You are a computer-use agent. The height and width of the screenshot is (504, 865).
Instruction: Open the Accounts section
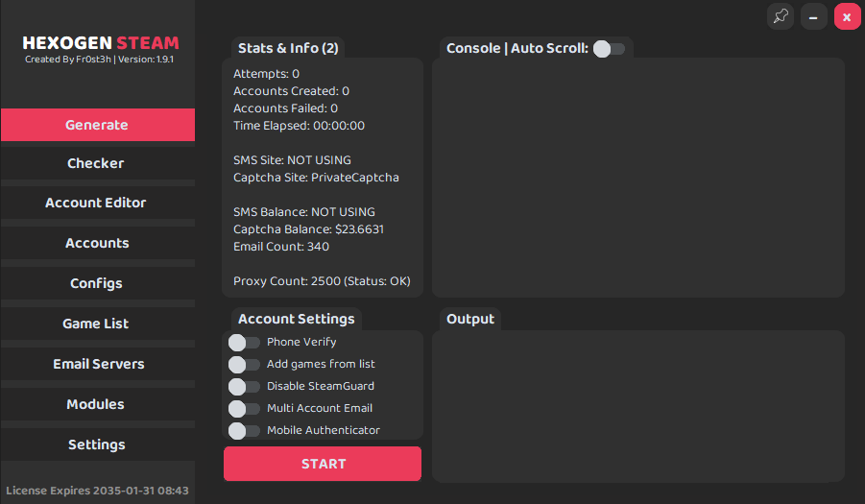(x=97, y=244)
